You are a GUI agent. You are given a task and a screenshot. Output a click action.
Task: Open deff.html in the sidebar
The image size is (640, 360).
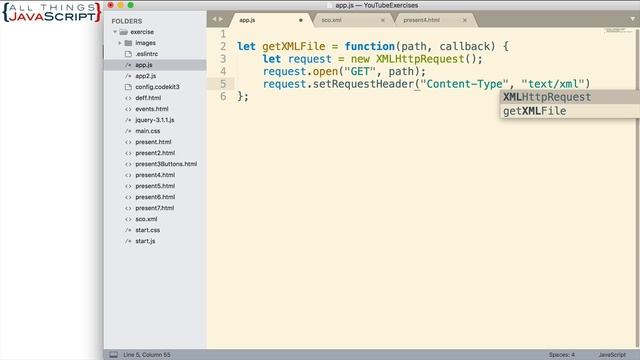[148, 98]
